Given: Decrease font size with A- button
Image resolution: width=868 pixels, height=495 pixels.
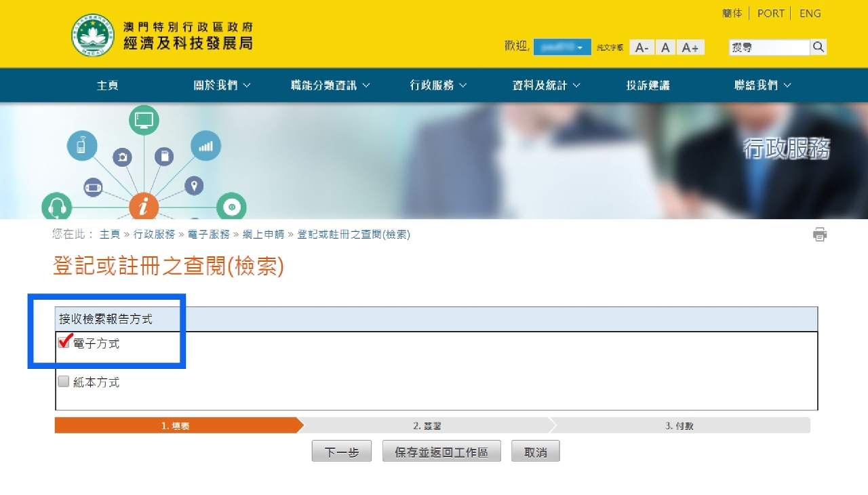Looking at the screenshot, I should 642,47.
